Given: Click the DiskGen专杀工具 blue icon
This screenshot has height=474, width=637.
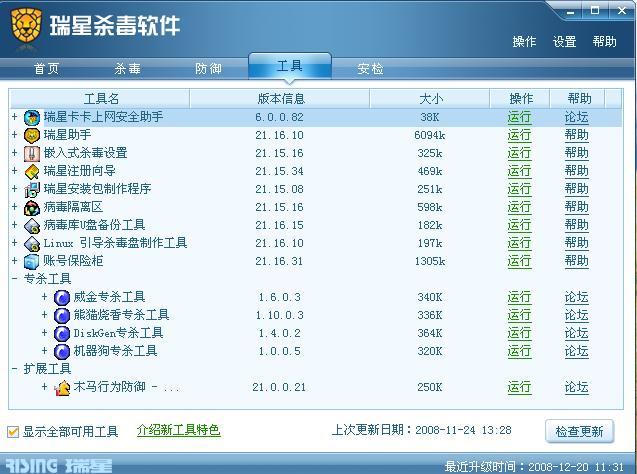Looking at the screenshot, I should point(62,333).
